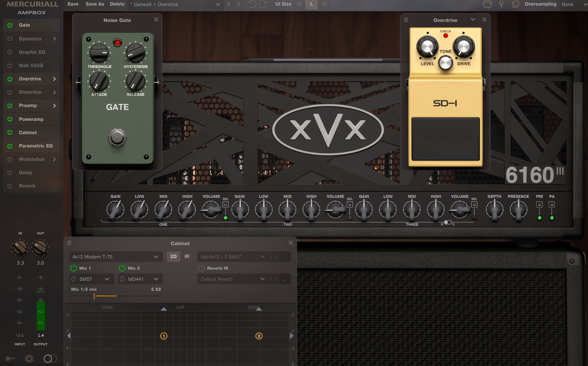Switch cabinet to IR mode
Screen dimensions: 588x366
click(x=187, y=257)
